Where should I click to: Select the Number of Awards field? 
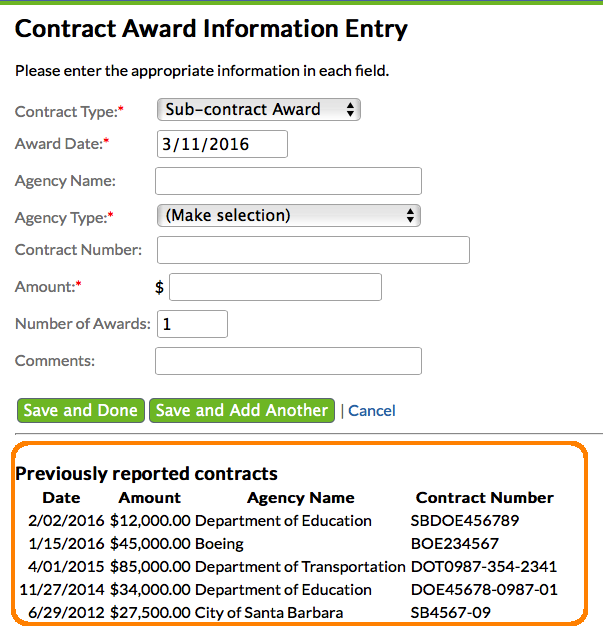(x=192, y=324)
